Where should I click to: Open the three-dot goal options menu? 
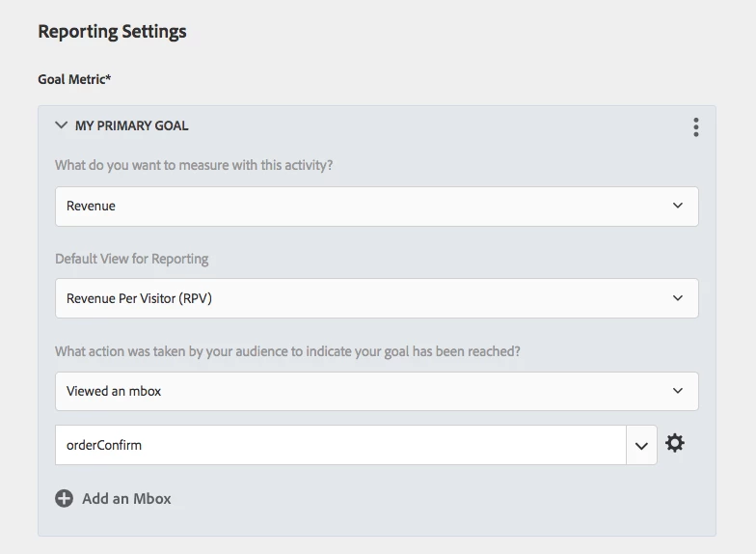pyautogui.click(x=695, y=127)
